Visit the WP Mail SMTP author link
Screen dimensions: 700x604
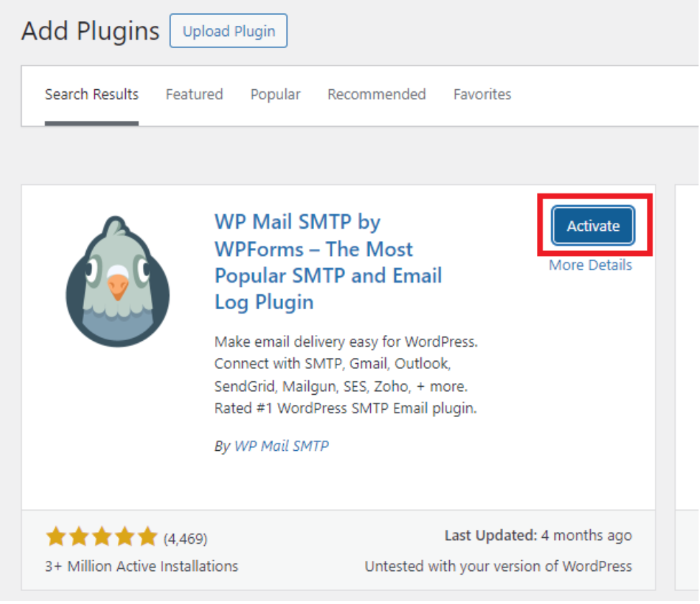(x=282, y=446)
